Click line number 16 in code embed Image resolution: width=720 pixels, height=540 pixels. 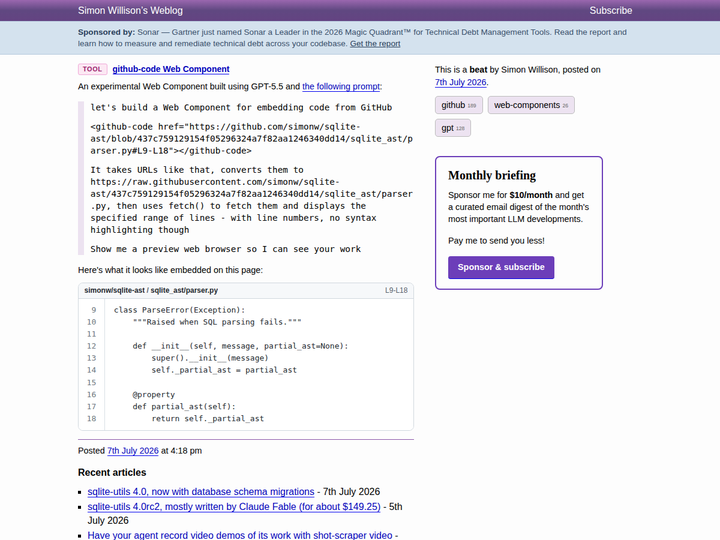[x=91, y=394]
